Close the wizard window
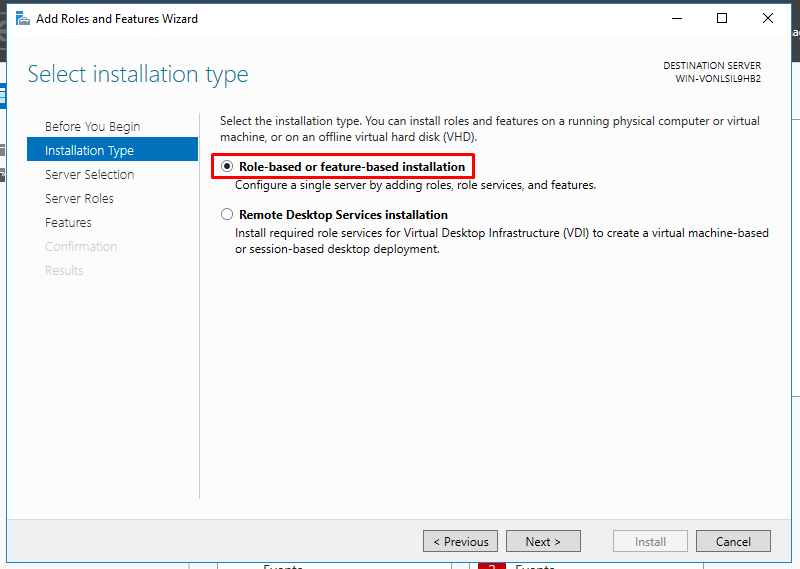The height and width of the screenshot is (569, 800). [x=768, y=18]
